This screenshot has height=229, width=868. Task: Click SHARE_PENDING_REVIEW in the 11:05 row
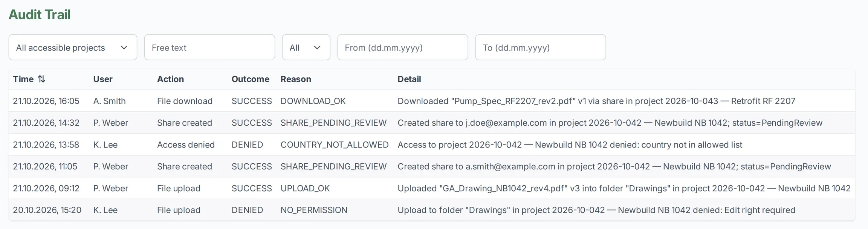tap(333, 166)
